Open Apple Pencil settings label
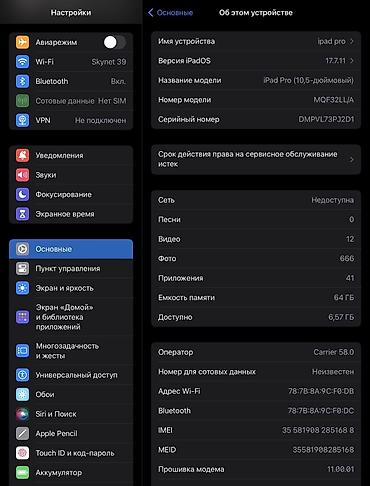The height and width of the screenshot is (486, 370). [x=56, y=434]
